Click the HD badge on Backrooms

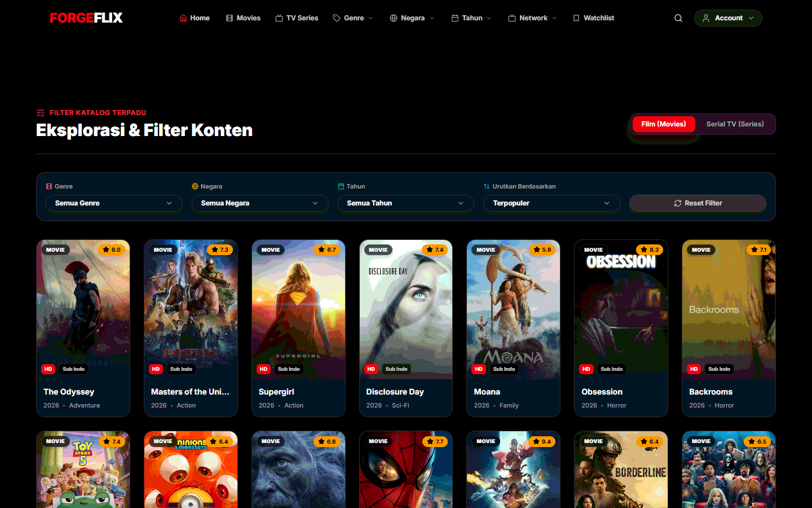[x=694, y=369]
